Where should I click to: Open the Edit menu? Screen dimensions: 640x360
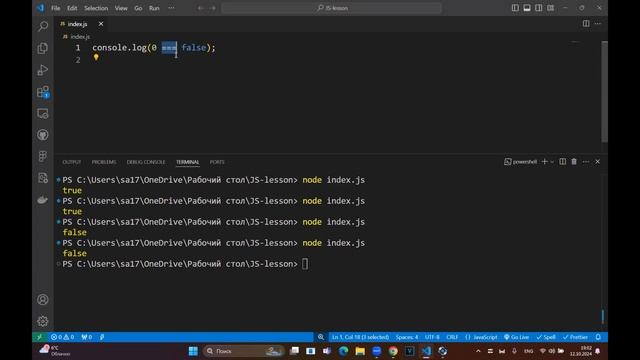tap(72, 8)
